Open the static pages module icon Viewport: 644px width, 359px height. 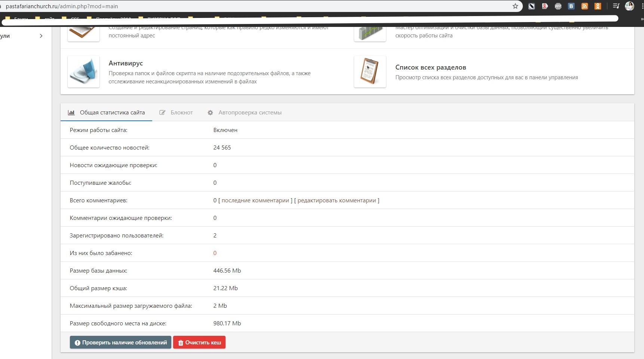click(84, 34)
